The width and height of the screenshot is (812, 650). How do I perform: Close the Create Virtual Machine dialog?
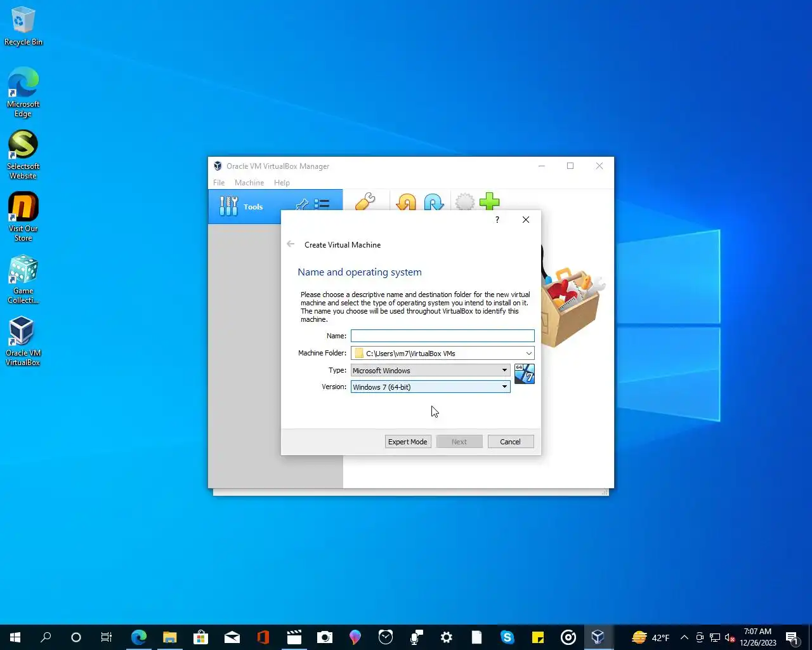(x=525, y=220)
